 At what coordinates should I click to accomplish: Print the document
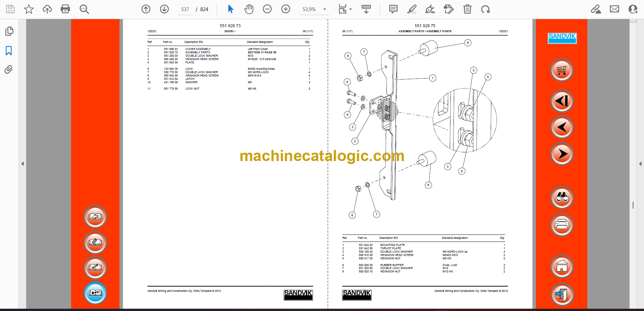point(65,9)
